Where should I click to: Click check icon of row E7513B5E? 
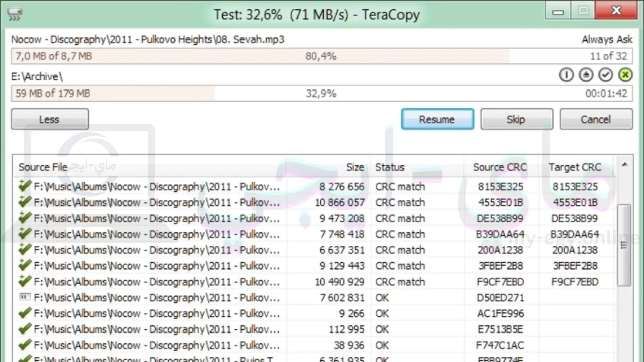pos(25,329)
